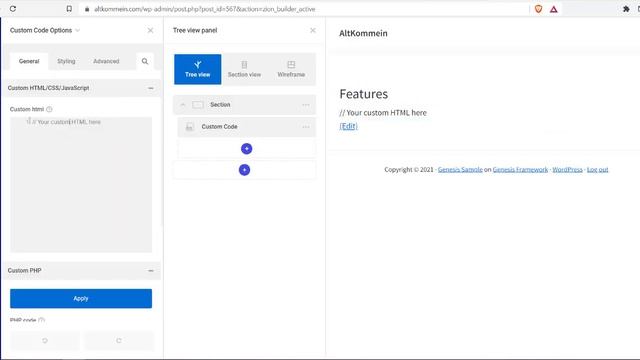Collapse the Custom PHP section

(x=151, y=271)
